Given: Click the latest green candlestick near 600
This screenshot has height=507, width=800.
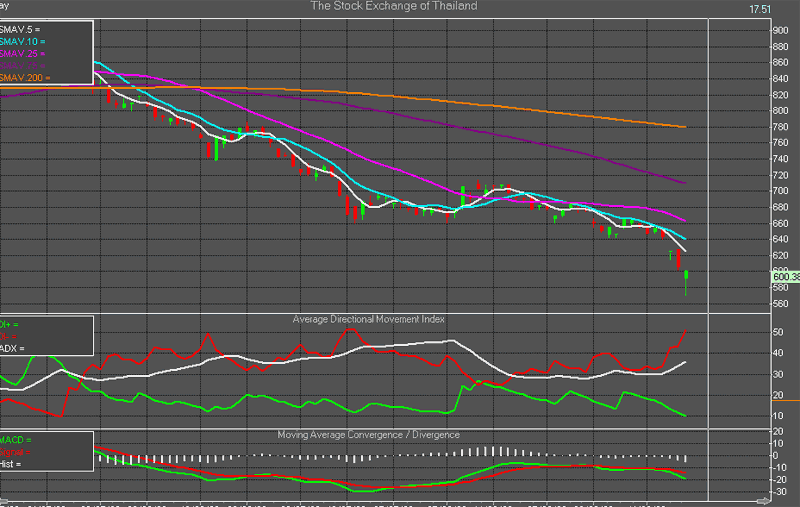Looking at the screenshot, I should [686, 283].
